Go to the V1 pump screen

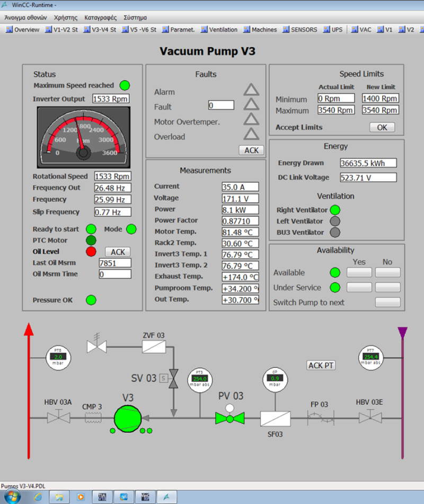coord(384,30)
